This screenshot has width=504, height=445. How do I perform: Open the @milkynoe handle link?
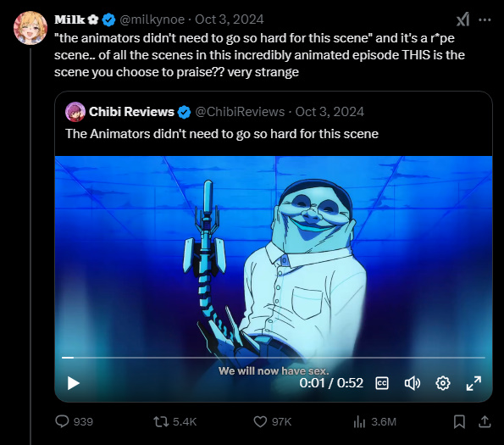152,19
